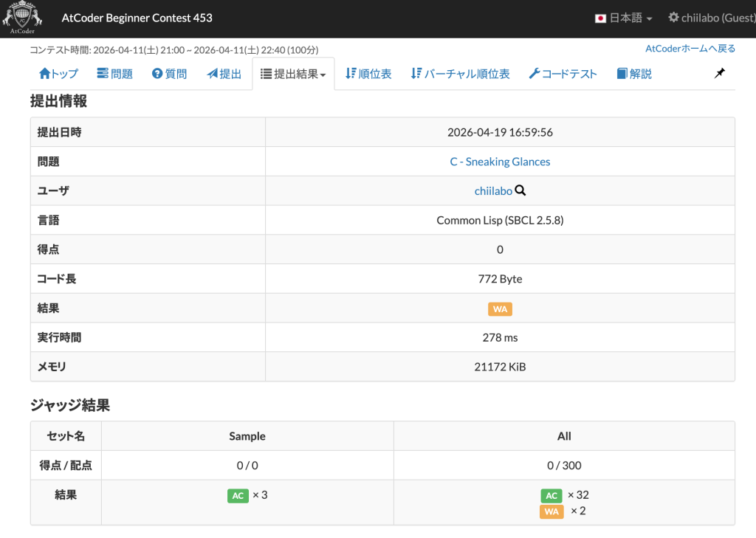Click the green AC badge under Sample
Screen dimensions: 756x538
coord(238,495)
